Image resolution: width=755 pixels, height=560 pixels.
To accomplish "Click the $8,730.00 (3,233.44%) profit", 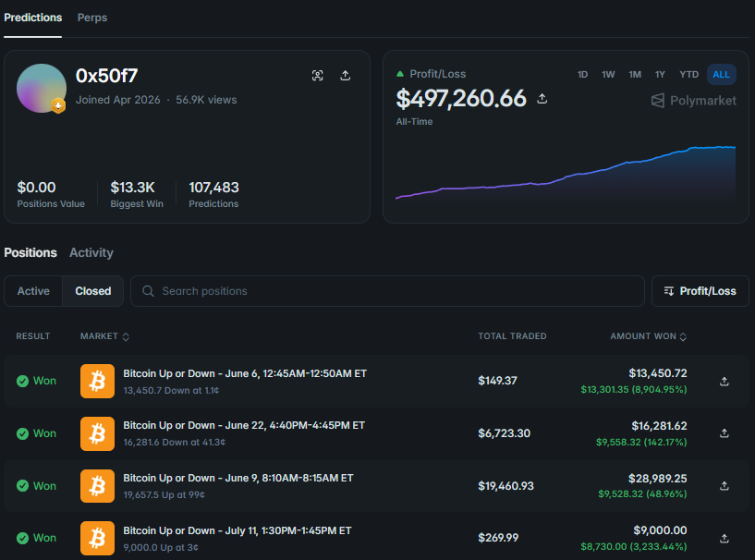I will coord(634,546).
